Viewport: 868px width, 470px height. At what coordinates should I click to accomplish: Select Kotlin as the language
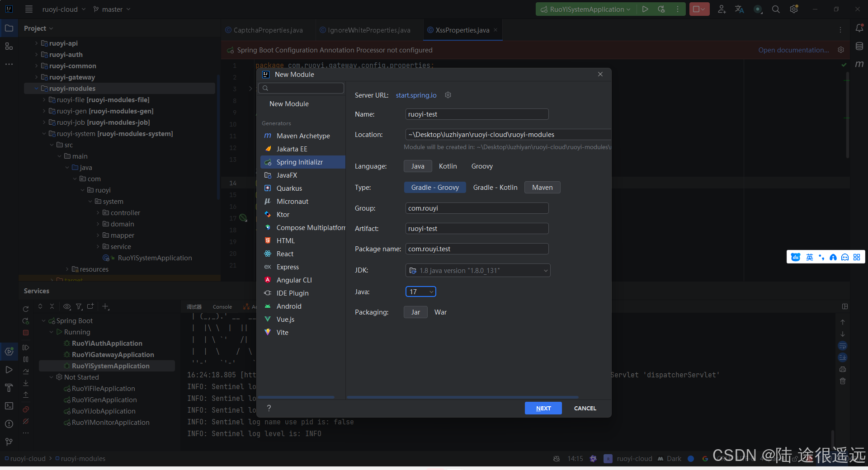click(x=448, y=166)
